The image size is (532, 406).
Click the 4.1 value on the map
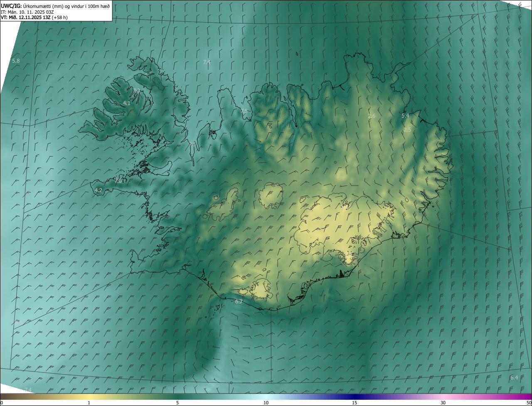(x=127, y=103)
